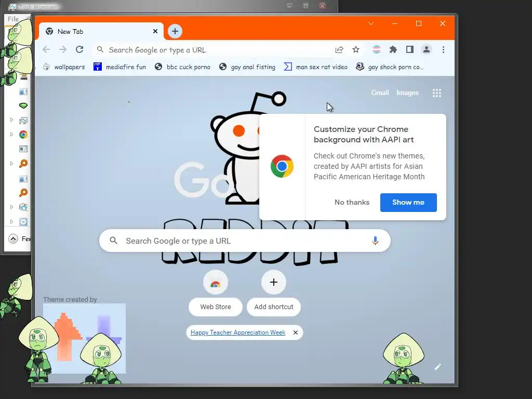The image size is (532, 399).
Task: Open the wallpapers bookmark
Action: pyautogui.click(x=64, y=67)
